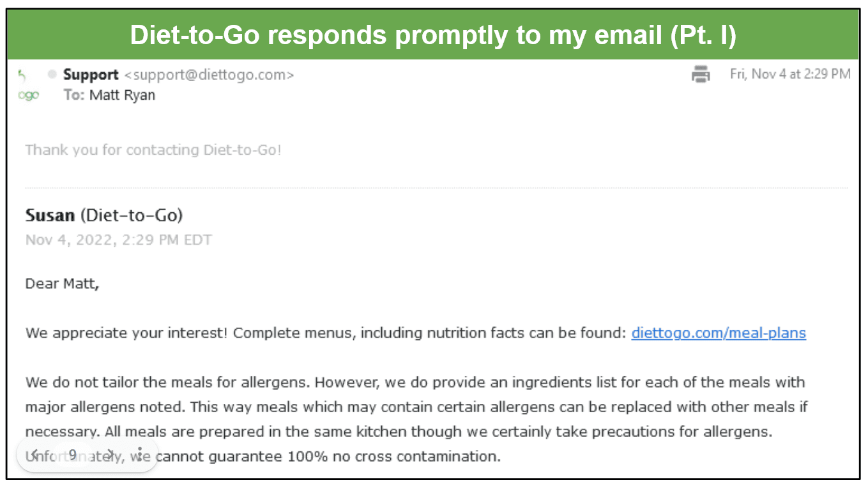Viewport: 868px width, 487px height.
Task: Click the Support sender name
Action: click(x=91, y=75)
